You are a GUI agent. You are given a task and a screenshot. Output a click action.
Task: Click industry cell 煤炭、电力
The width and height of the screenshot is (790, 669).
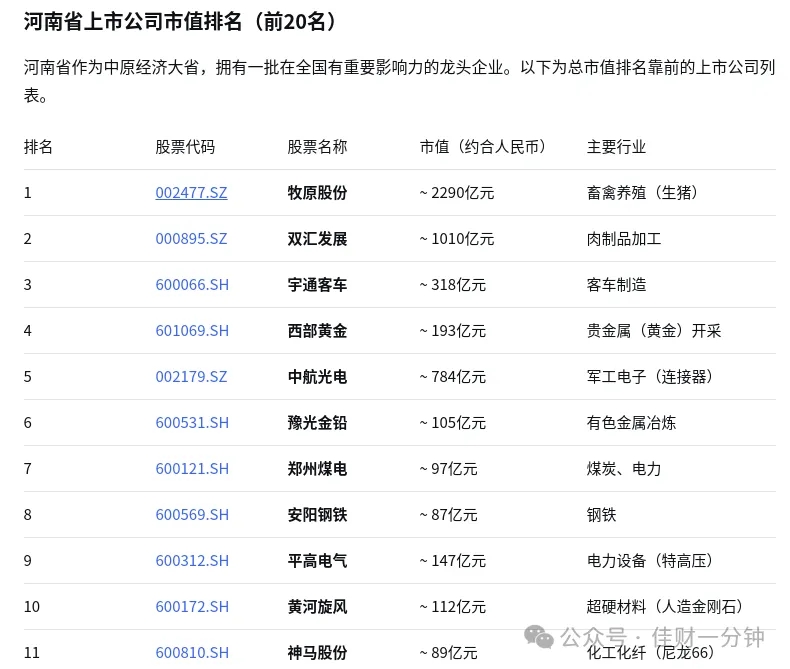(624, 469)
